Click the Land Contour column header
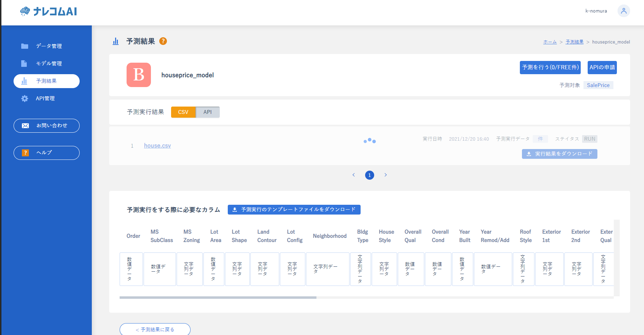Screen dimensions: 644x335 click(x=267, y=236)
